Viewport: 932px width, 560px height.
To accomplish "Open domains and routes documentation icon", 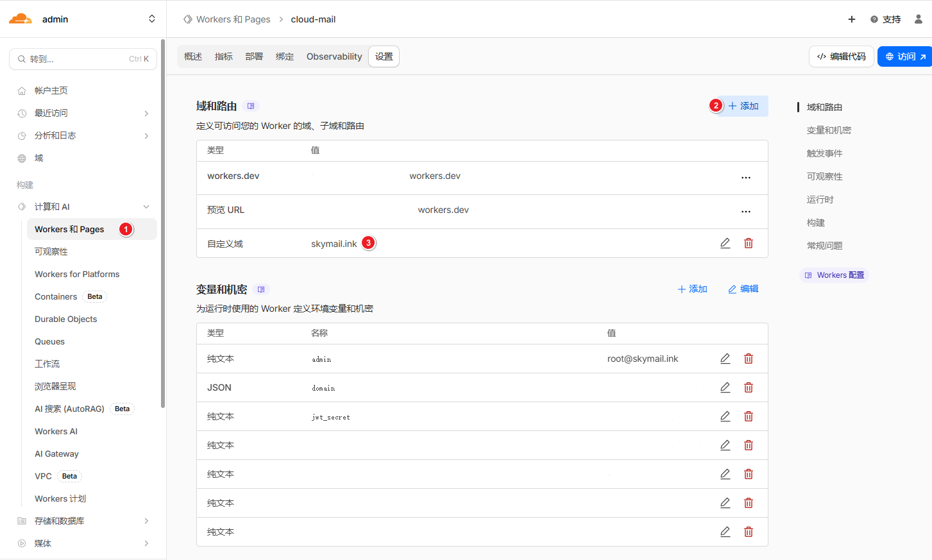I will pyautogui.click(x=251, y=106).
